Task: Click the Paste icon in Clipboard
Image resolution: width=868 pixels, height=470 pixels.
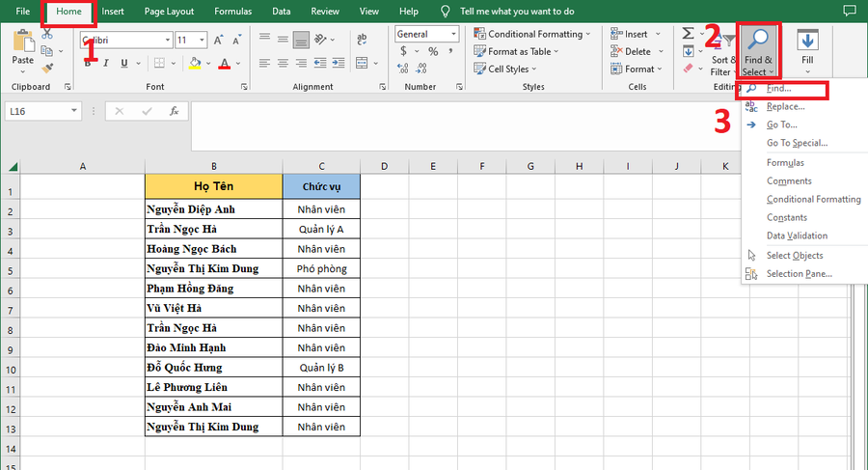Action: click(23, 42)
